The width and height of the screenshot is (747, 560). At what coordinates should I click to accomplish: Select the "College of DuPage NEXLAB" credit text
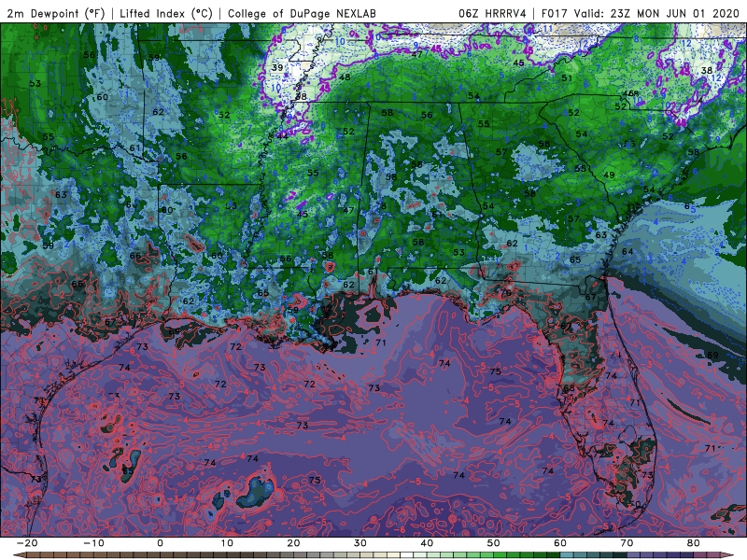302,13
